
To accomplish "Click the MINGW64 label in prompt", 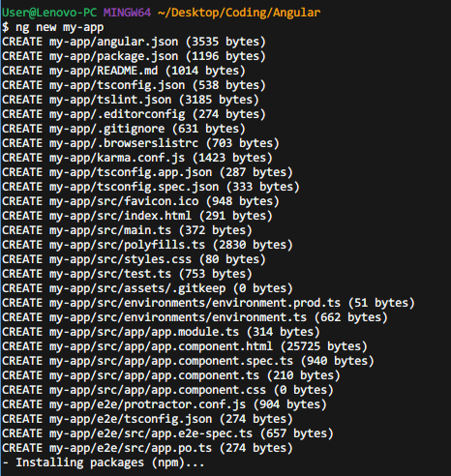I will point(127,13).
